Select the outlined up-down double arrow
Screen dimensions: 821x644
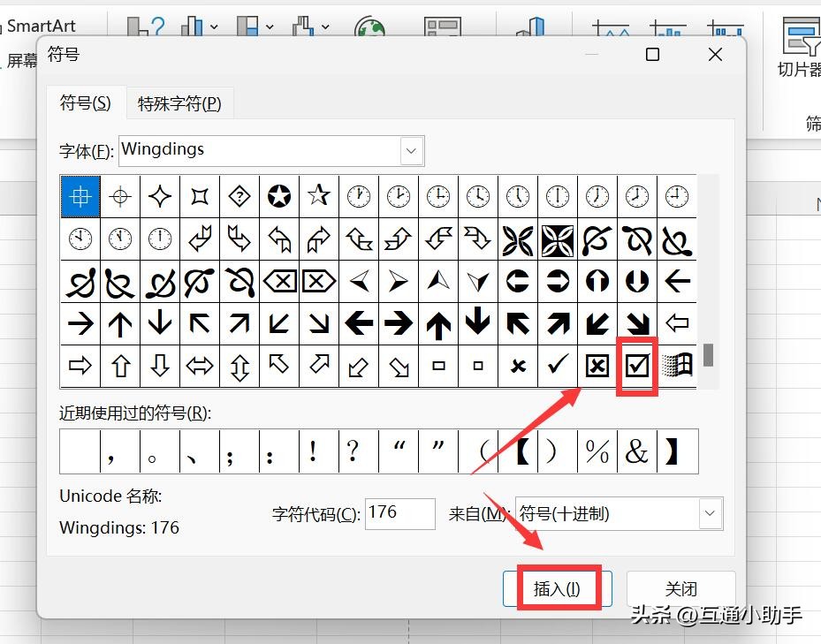coord(239,366)
